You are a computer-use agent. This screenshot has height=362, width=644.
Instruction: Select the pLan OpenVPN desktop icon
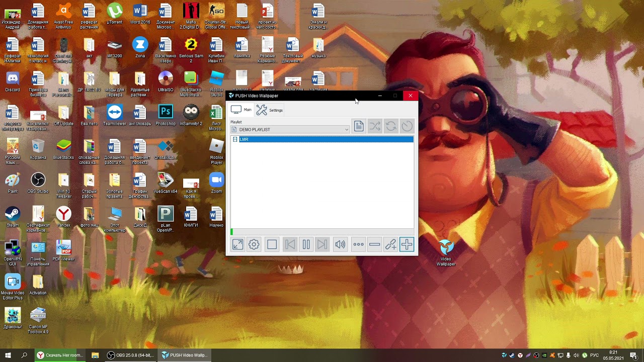[x=166, y=220]
